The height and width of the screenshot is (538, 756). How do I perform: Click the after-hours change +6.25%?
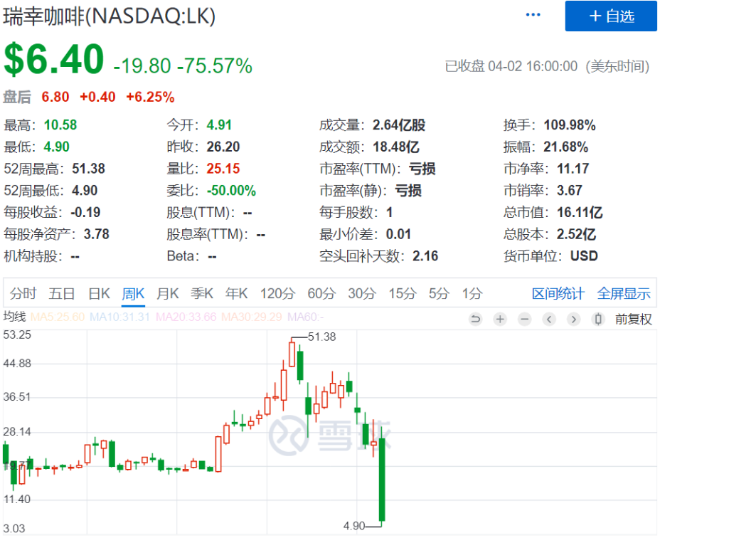150,97
